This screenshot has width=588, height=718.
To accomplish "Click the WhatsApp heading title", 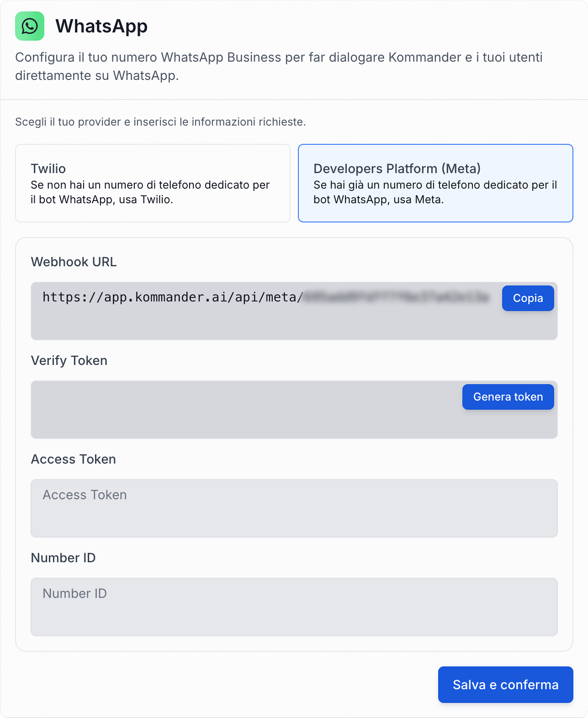I will click(x=101, y=26).
